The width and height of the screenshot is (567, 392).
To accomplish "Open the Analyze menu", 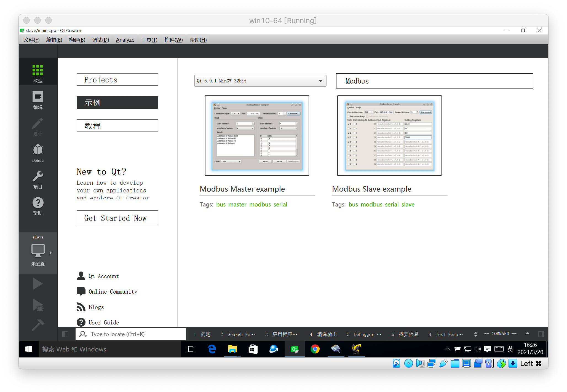I will 125,40.
